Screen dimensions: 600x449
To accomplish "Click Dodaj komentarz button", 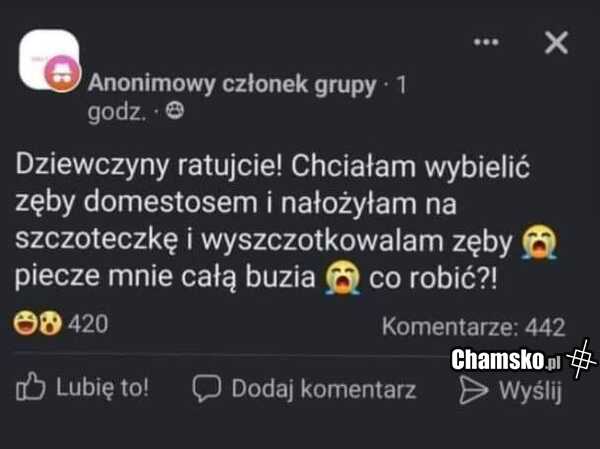I will 304,389.
